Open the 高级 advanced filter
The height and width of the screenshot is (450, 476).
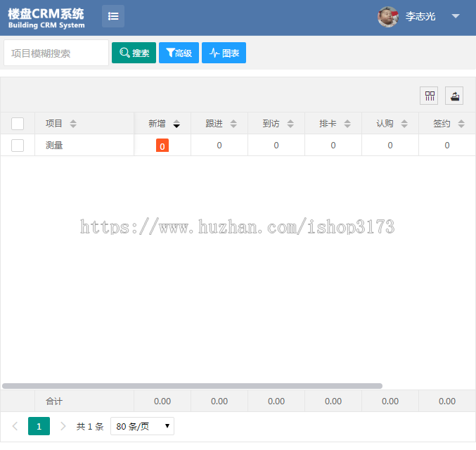(x=179, y=53)
